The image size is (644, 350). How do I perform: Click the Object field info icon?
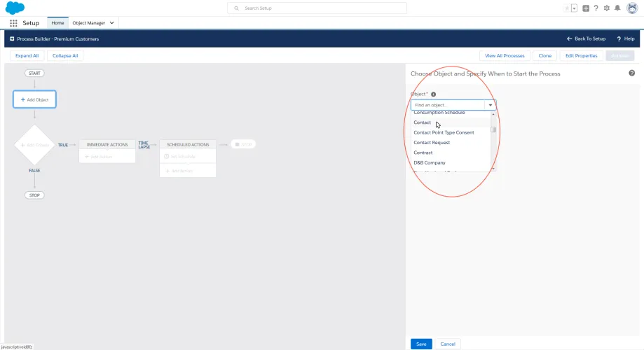(x=433, y=94)
